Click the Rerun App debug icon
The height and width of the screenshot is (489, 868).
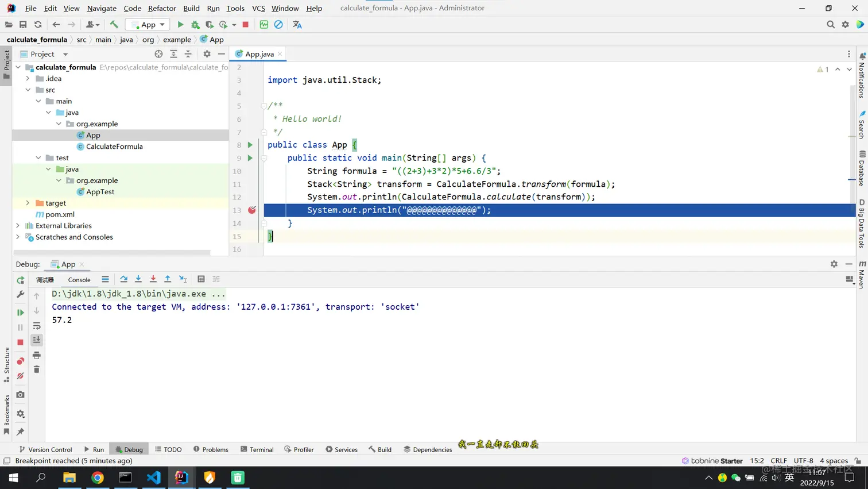click(x=21, y=280)
